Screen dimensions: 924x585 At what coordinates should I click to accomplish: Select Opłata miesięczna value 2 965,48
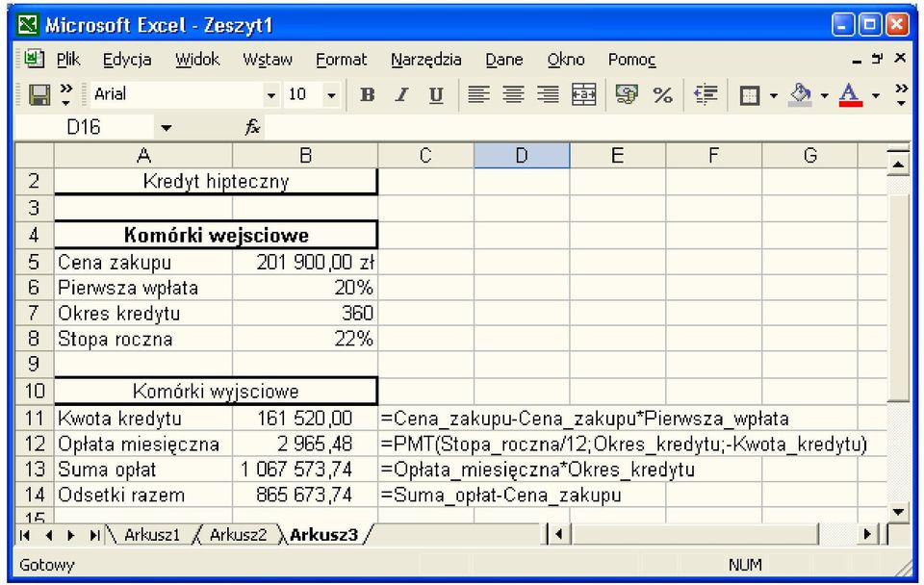[305, 444]
